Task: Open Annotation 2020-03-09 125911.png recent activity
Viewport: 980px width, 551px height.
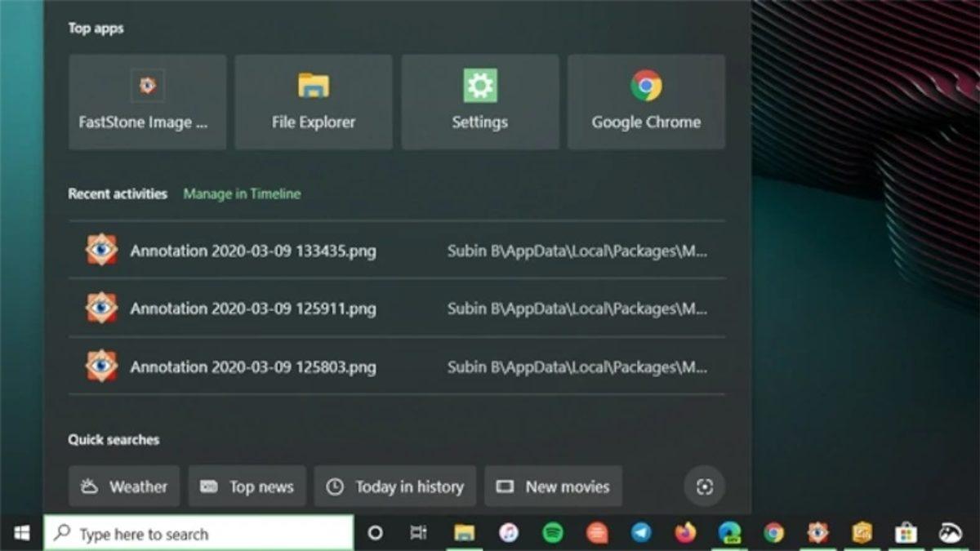Action: (252, 309)
